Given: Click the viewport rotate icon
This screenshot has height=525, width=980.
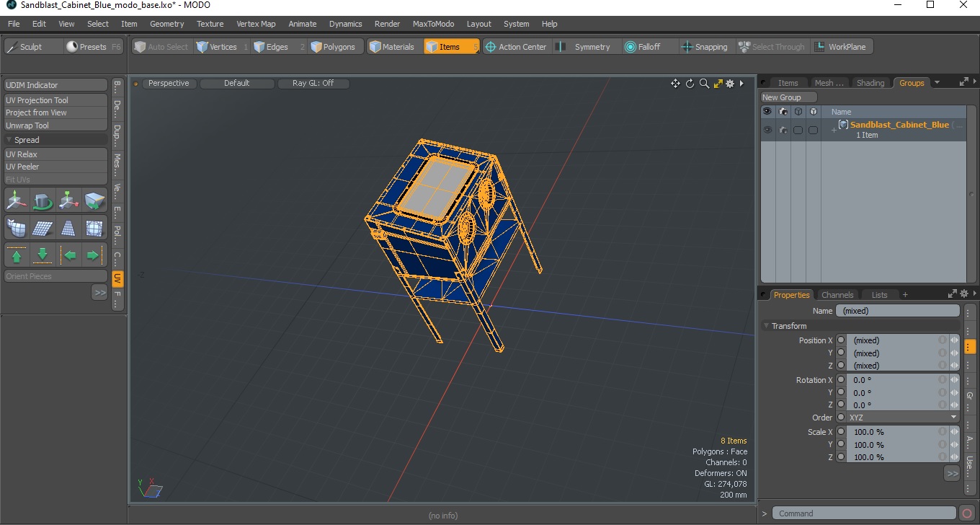Looking at the screenshot, I should [690, 84].
